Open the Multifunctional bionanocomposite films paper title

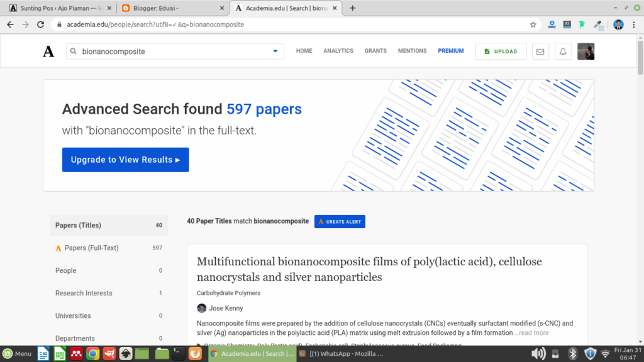coord(369,269)
